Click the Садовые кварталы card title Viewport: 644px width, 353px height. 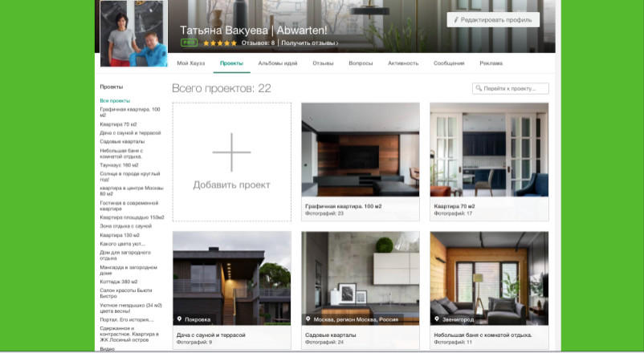(331, 335)
